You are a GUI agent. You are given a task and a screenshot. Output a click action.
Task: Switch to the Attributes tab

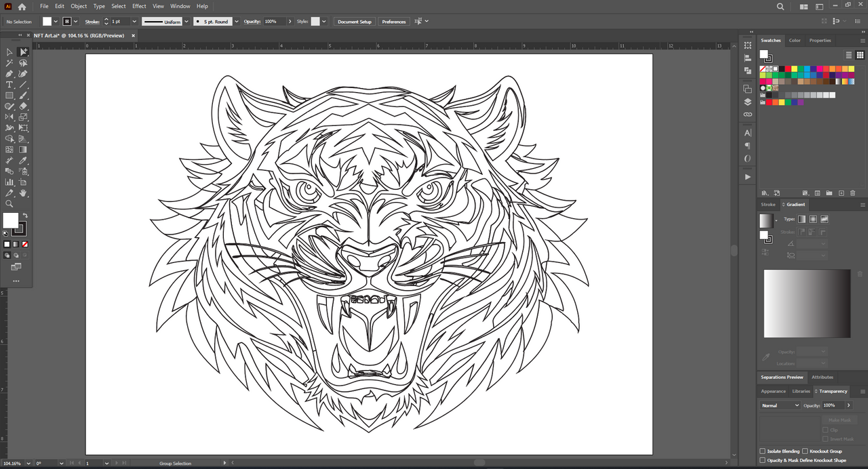click(823, 378)
